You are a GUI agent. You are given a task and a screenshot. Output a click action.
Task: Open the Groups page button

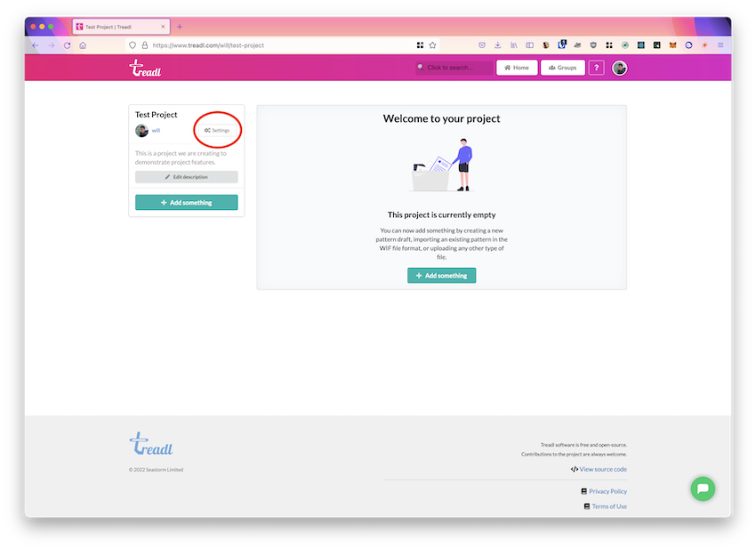click(563, 68)
